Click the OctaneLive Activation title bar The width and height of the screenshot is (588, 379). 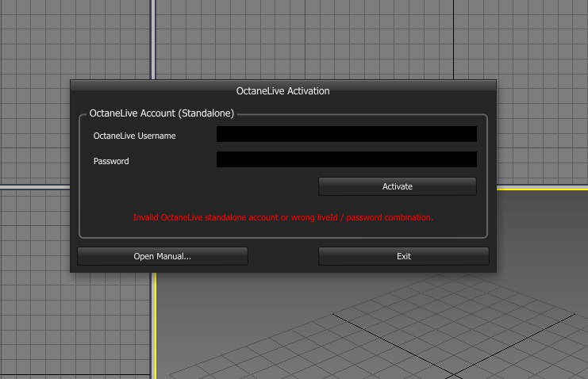point(283,90)
